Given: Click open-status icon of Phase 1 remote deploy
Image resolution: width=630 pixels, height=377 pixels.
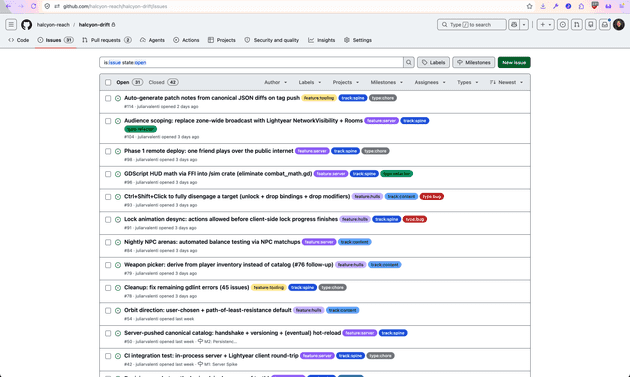Looking at the screenshot, I should 118,152.
